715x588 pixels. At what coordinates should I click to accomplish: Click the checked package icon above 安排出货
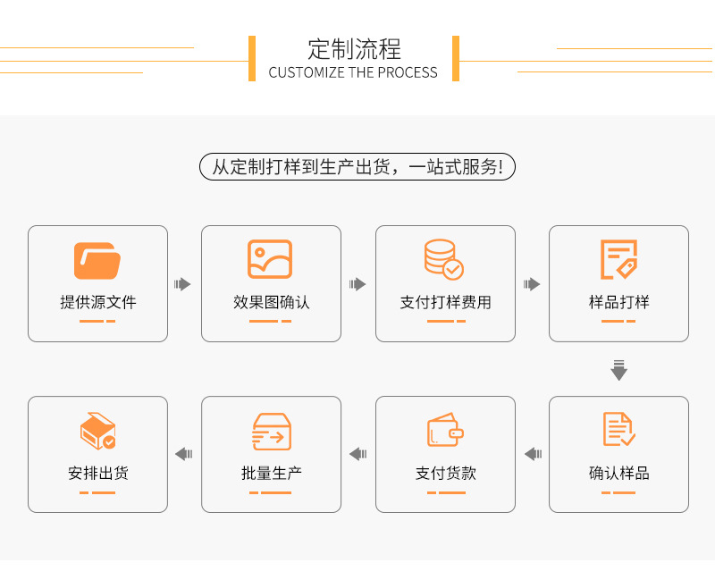click(x=97, y=431)
